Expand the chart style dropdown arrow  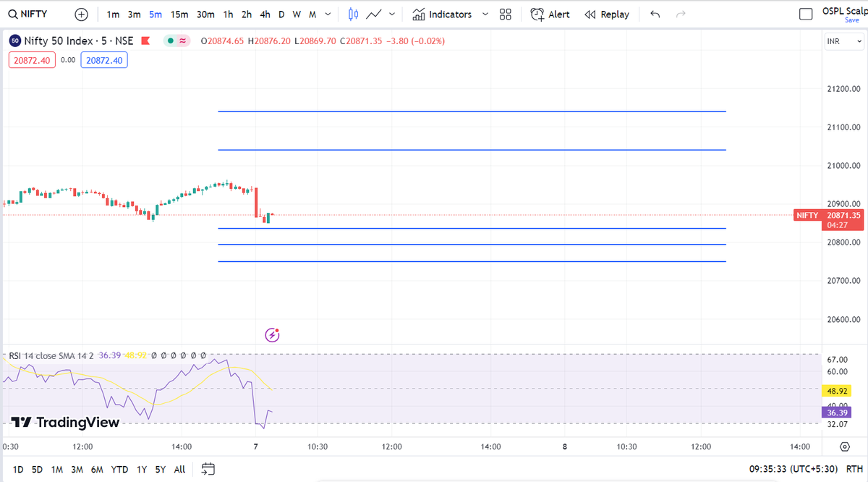click(x=393, y=14)
